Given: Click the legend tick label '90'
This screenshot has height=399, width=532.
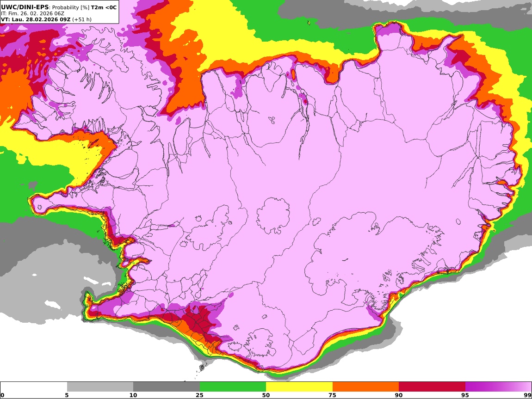Looking at the screenshot, I should (399, 395).
